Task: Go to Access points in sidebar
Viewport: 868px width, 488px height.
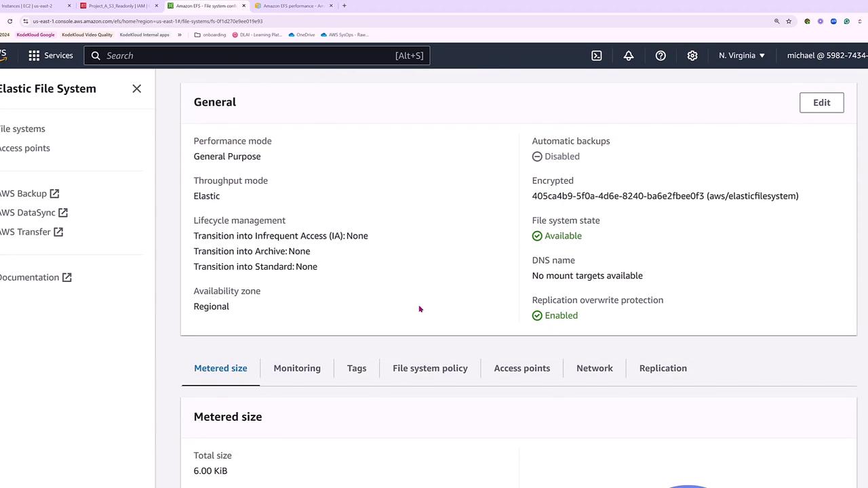Action: pos(24,148)
